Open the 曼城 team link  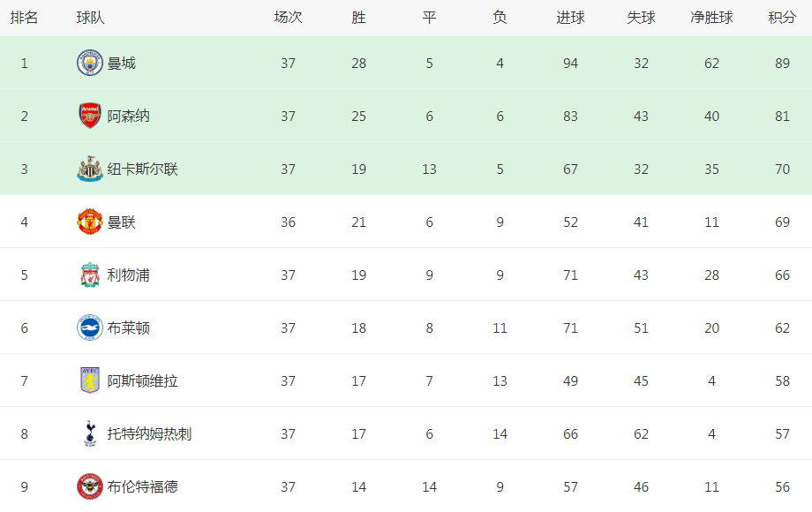[121, 64]
